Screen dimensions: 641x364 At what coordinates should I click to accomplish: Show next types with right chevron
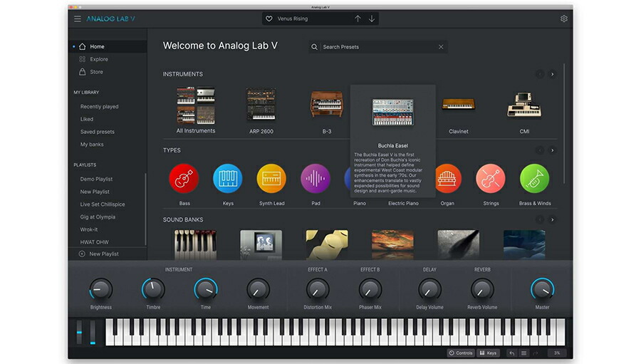pos(552,150)
